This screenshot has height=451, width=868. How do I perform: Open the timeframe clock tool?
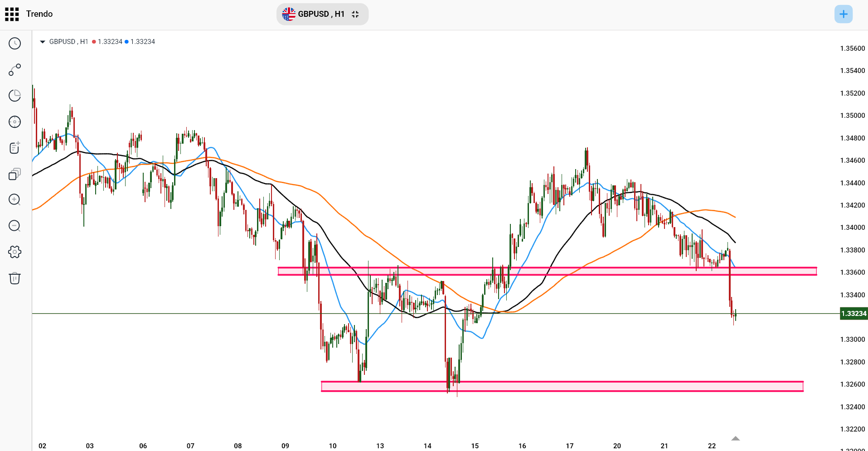[15, 44]
